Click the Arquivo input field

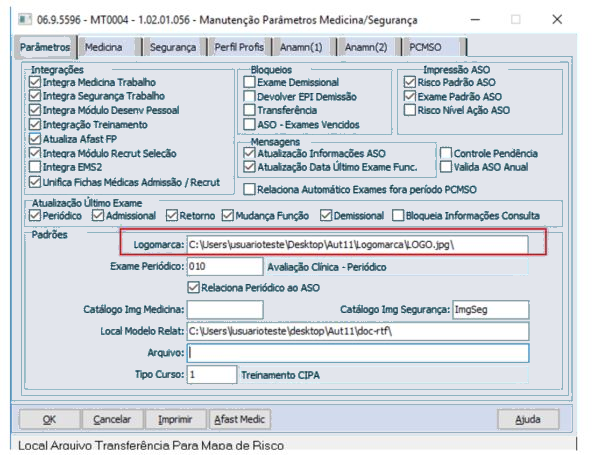pos(358,353)
